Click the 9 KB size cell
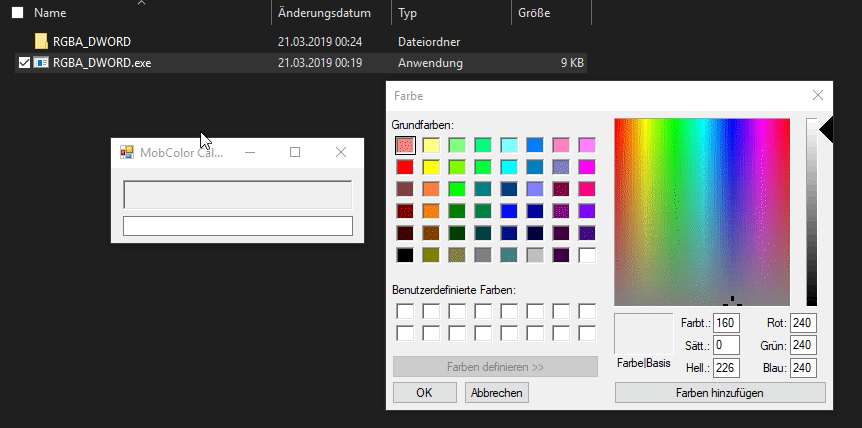 tap(572, 63)
